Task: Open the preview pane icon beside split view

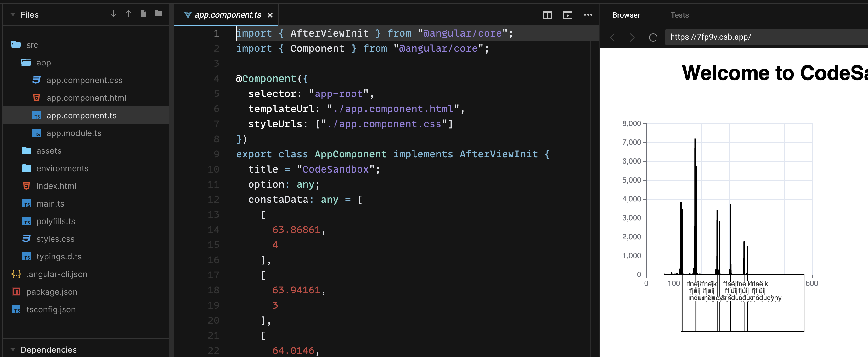Action: click(x=567, y=15)
